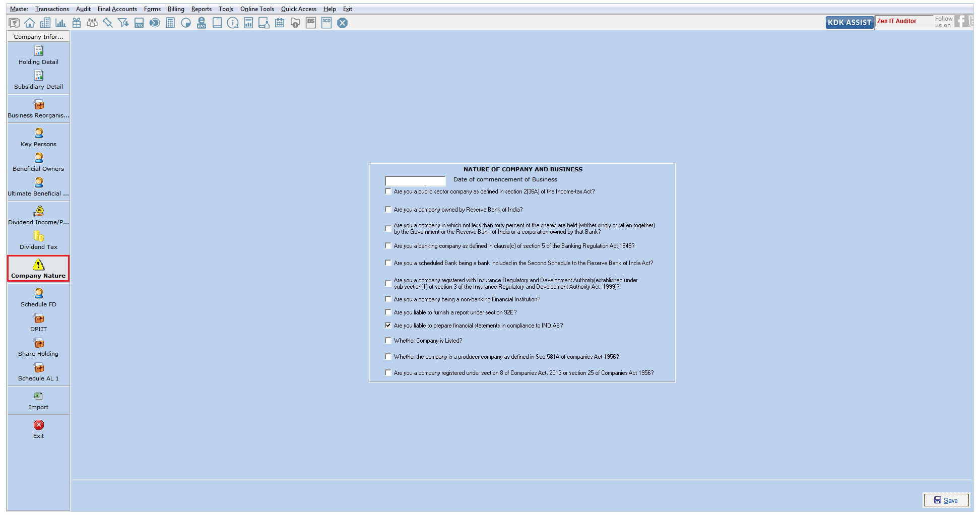Image resolution: width=980 pixels, height=515 pixels.
Task: Open Business Reorganisation in the sidebar
Action: 38,109
